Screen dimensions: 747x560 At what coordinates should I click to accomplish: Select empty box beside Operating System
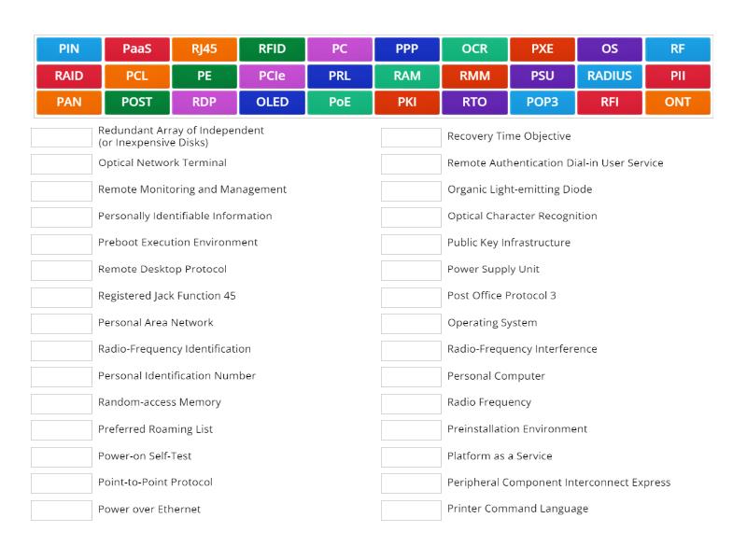411,323
